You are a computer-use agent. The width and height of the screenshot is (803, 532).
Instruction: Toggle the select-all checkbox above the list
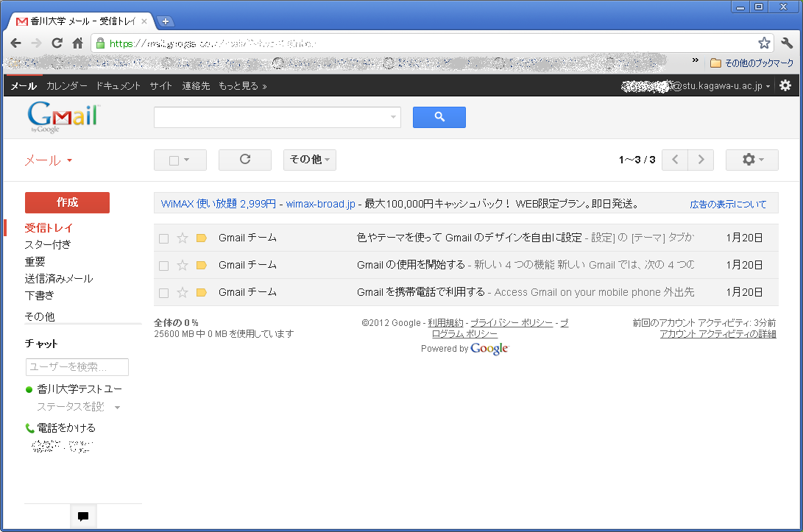(x=174, y=160)
